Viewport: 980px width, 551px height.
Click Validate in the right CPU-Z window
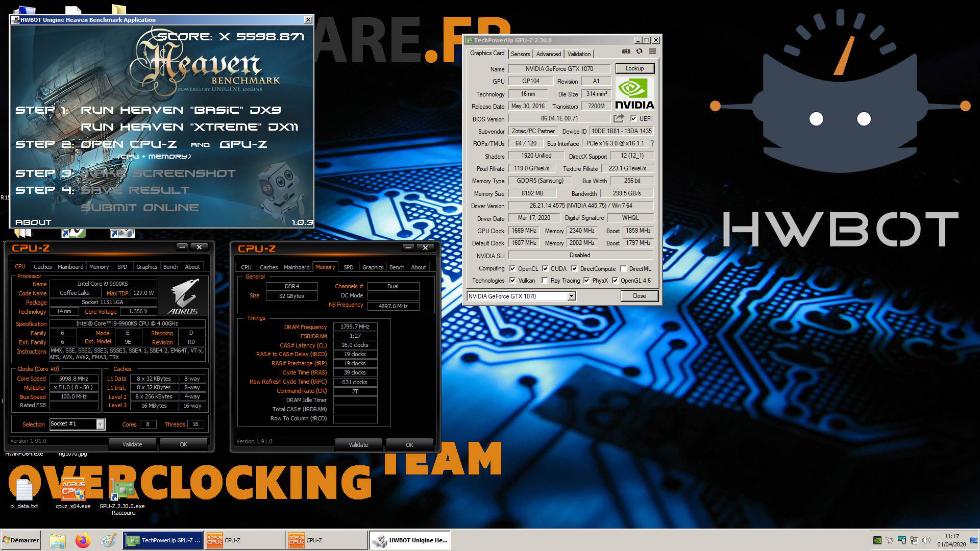click(358, 445)
